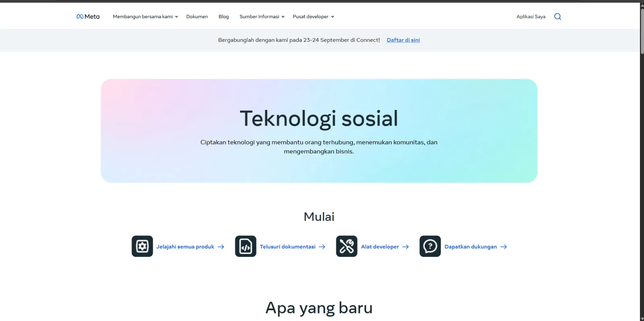This screenshot has height=321, width=644.
Task: Open the Blog menu item
Action: [223, 17]
